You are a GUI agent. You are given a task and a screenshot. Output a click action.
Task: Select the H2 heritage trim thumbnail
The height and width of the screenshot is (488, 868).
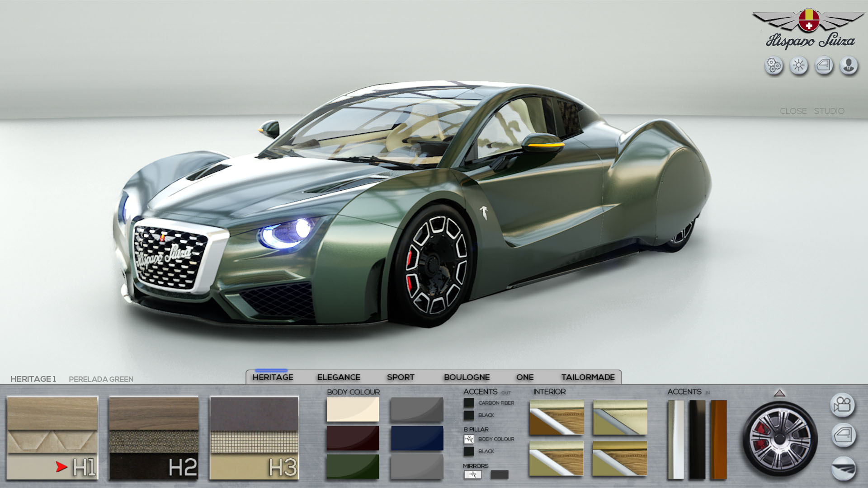(154, 438)
